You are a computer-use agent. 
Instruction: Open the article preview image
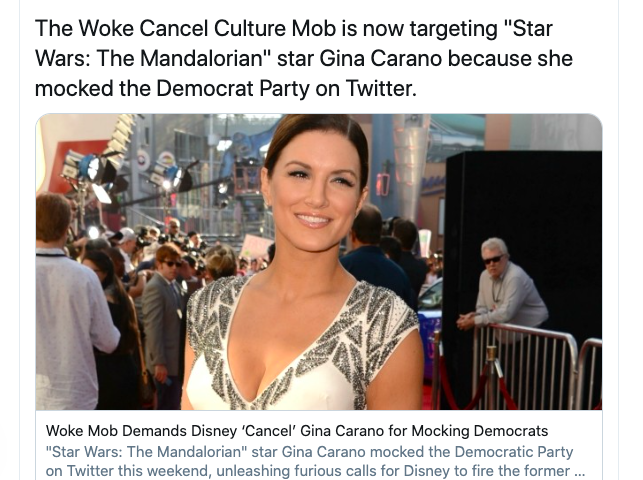pos(319,262)
